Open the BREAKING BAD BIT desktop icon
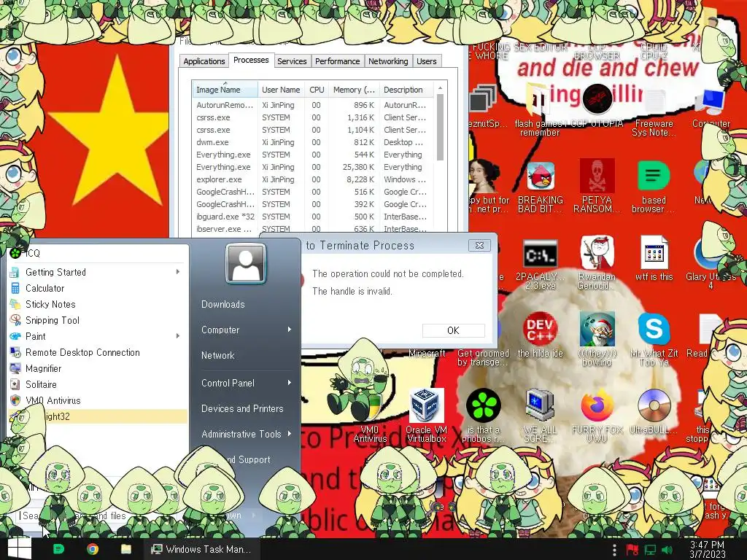The image size is (747, 560). click(541, 176)
